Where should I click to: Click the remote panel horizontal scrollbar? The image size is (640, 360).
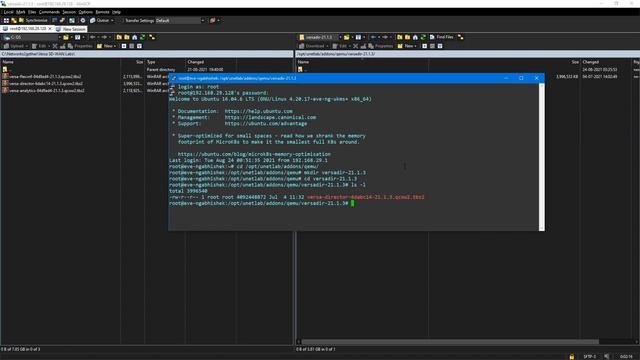(x=450, y=342)
